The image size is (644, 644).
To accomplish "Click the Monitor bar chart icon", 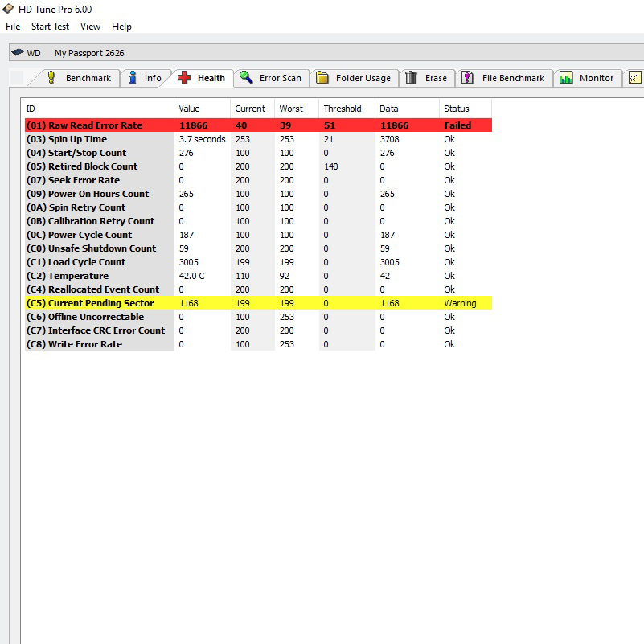I will [x=566, y=78].
